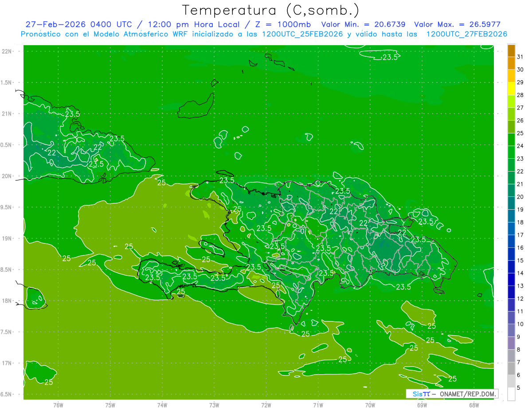Click the 'SisTT - ONAMET/REP.DOM.' credit label
The height and width of the screenshot is (411, 532).
(x=452, y=394)
